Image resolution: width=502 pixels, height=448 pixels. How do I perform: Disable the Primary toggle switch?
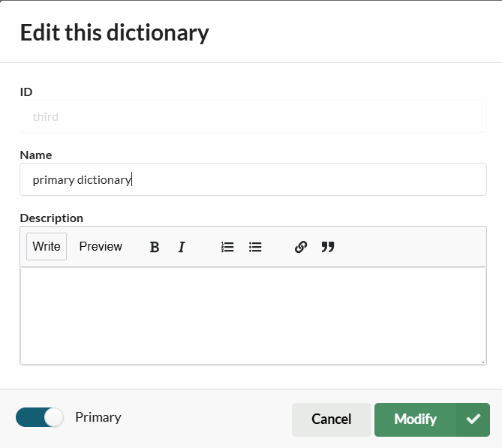tap(40, 418)
